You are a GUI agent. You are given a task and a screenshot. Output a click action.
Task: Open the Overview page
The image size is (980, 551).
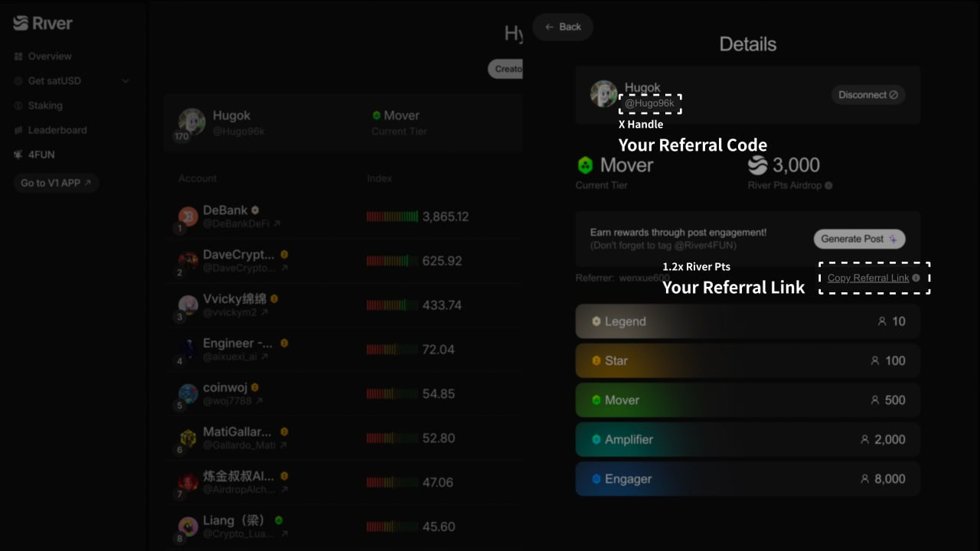pos(43,57)
